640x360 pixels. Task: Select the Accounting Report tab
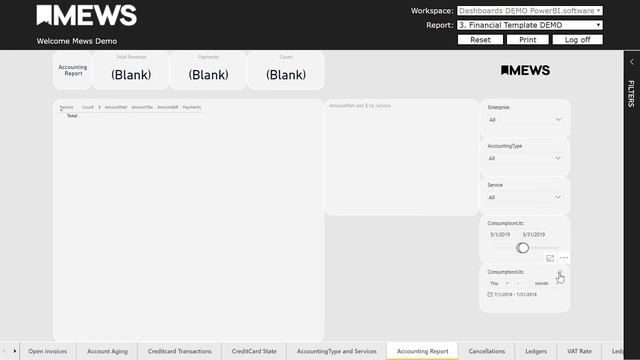pyautogui.click(x=422, y=351)
